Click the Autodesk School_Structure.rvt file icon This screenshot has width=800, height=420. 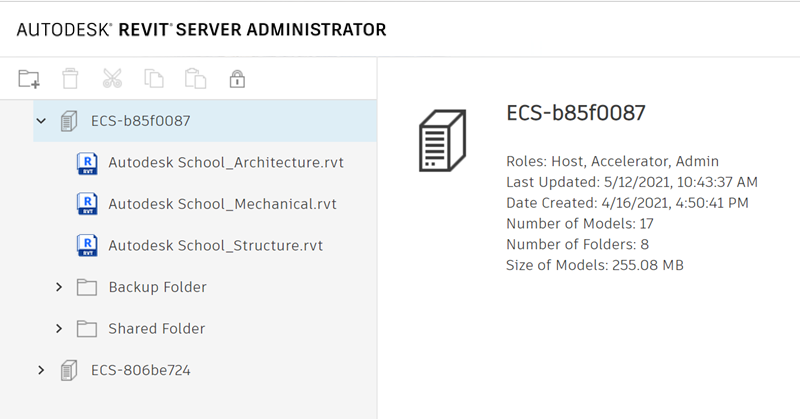pos(87,245)
